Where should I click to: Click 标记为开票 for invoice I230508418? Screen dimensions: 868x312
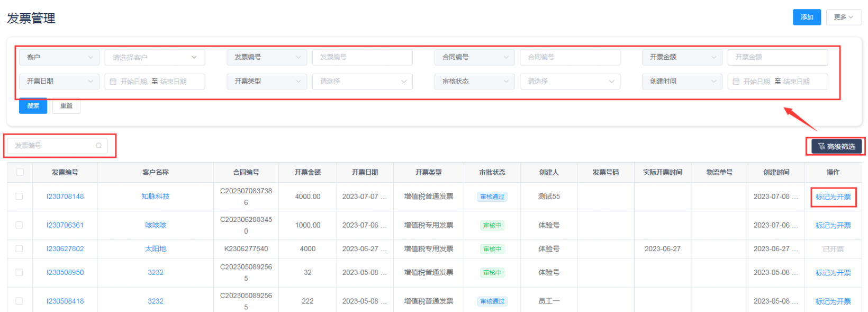click(833, 301)
